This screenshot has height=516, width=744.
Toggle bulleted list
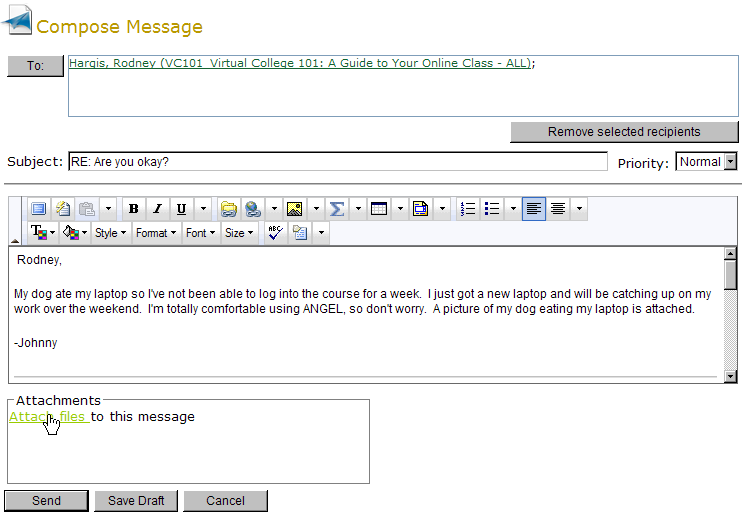click(492, 209)
